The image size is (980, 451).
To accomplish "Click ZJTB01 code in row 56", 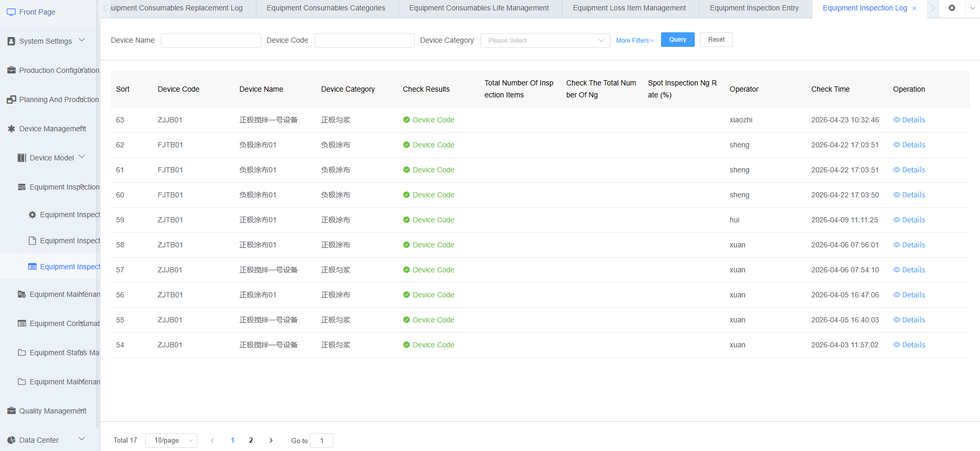I will pyautogui.click(x=170, y=295).
